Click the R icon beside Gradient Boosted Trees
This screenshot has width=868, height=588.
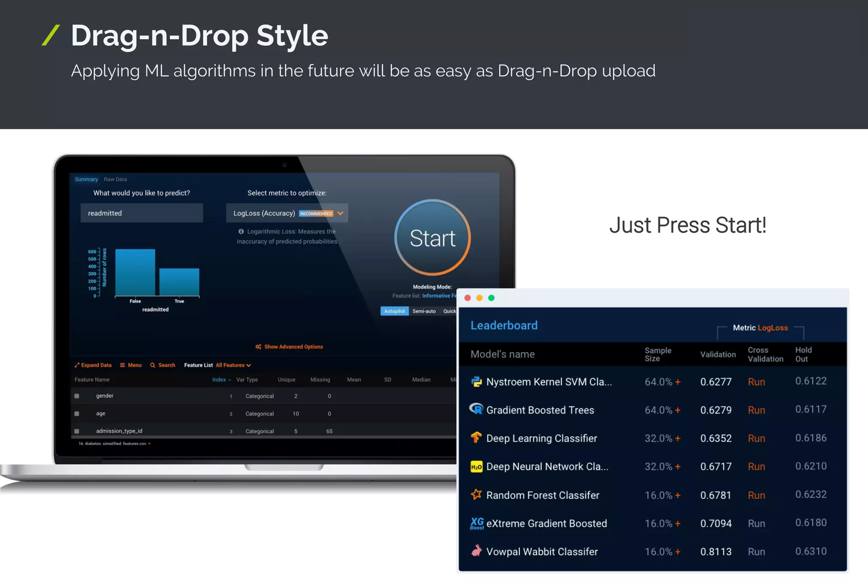476,409
